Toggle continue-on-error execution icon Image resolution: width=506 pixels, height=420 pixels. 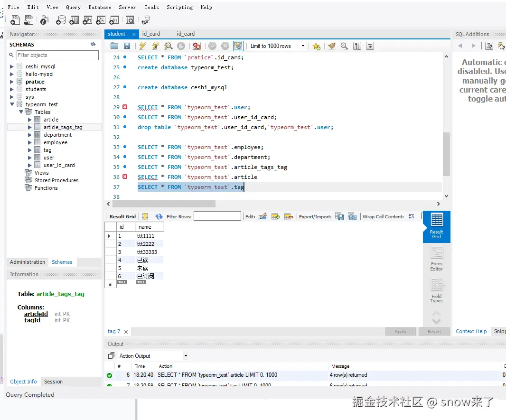(x=197, y=46)
